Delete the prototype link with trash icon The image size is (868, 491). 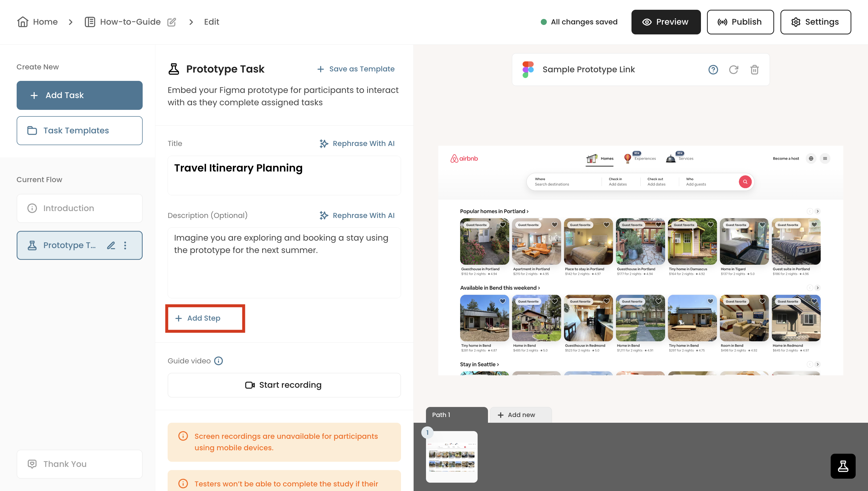point(755,69)
